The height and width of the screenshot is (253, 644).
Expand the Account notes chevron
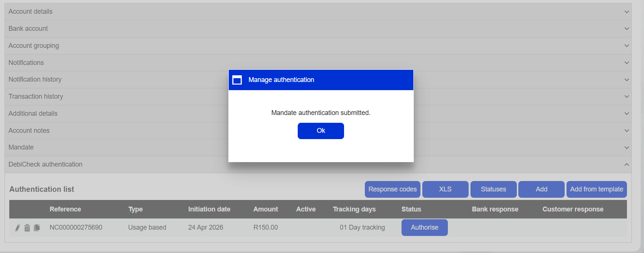click(x=627, y=131)
